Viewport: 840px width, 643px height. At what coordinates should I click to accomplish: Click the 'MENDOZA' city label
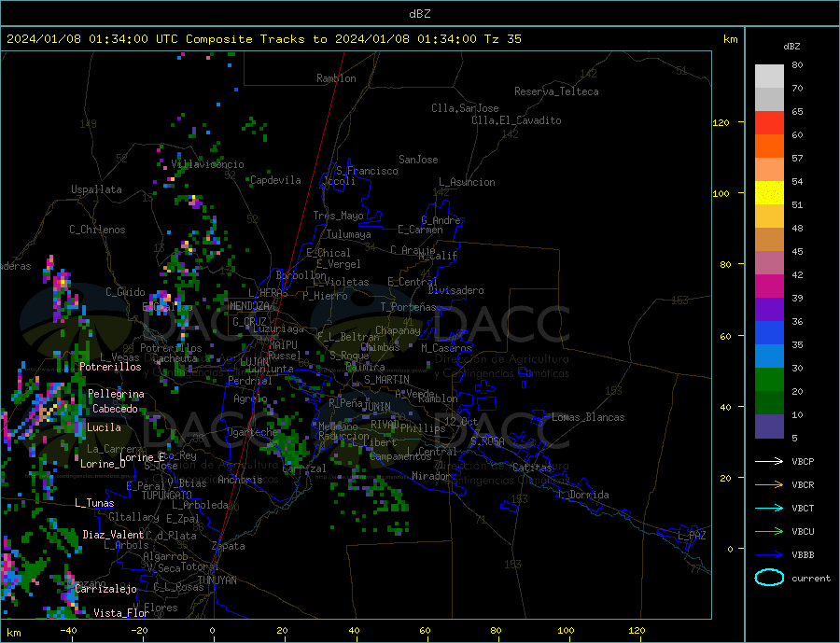tap(249, 306)
